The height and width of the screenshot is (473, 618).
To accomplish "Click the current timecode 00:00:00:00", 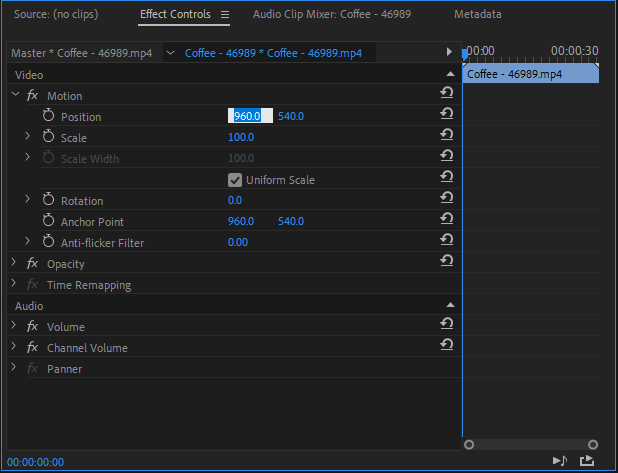I will pyautogui.click(x=35, y=462).
